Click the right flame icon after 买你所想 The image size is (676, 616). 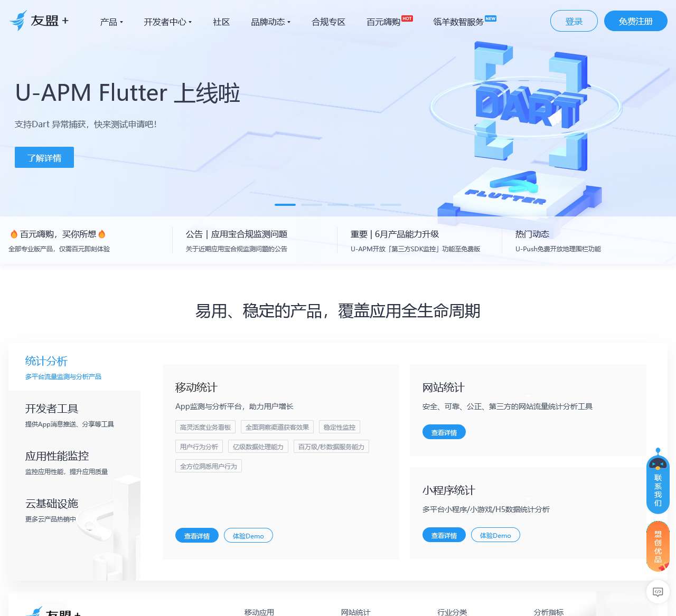coord(102,234)
